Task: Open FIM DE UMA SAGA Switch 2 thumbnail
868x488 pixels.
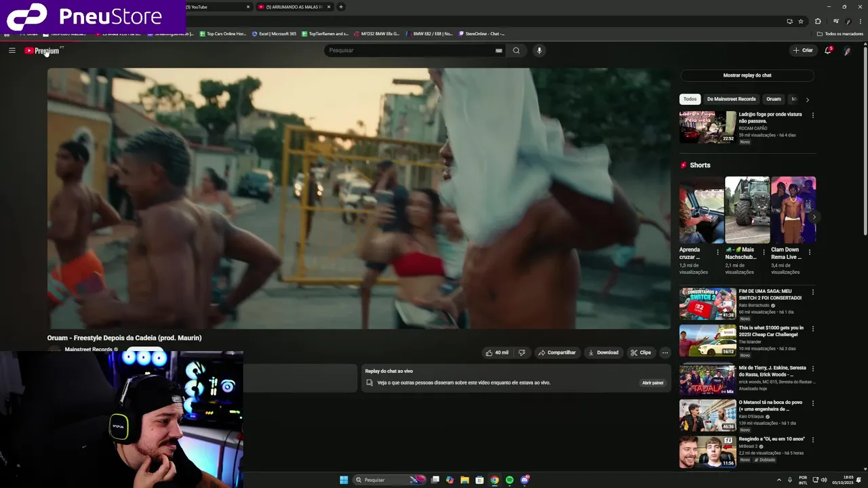Action: [x=707, y=304]
